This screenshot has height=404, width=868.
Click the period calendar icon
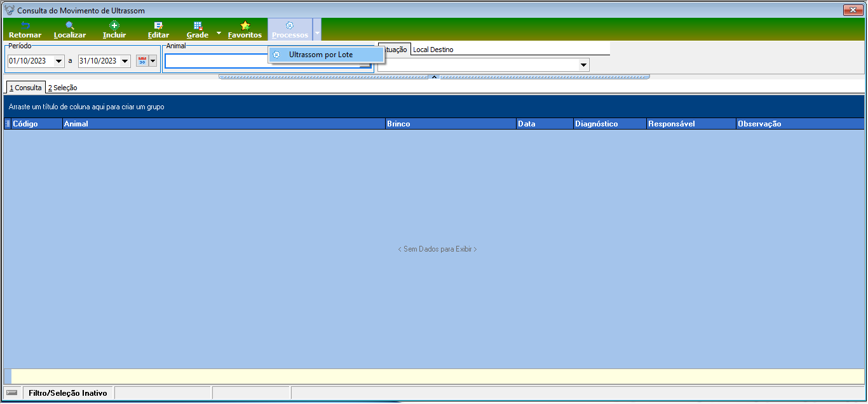[142, 61]
